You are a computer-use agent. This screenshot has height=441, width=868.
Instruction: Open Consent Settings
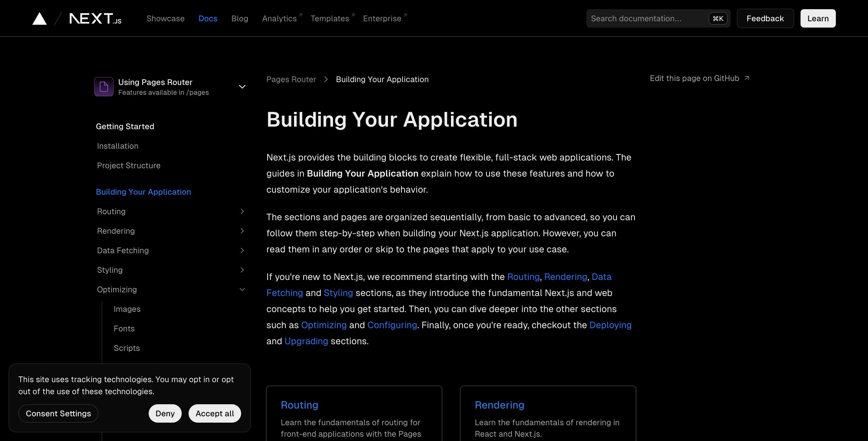(x=58, y=413)
